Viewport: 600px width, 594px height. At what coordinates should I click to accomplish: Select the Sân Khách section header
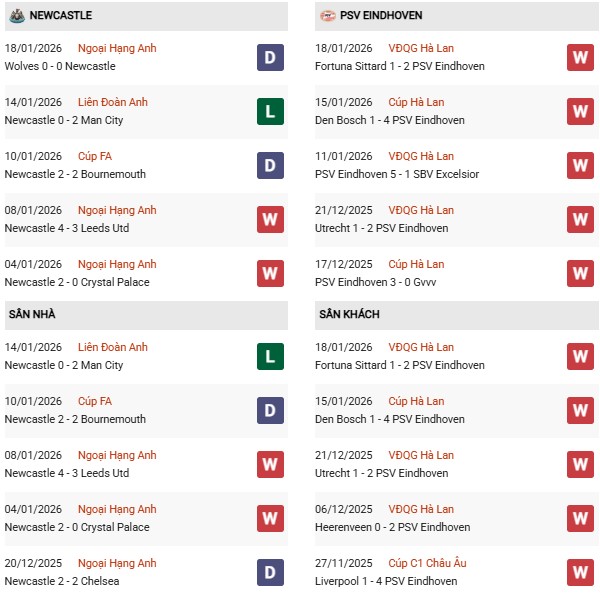[351, 315]
